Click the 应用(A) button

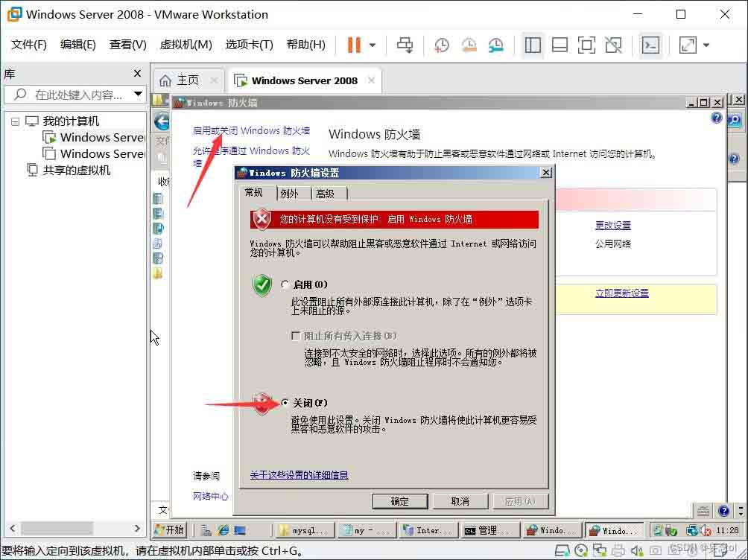521,501
